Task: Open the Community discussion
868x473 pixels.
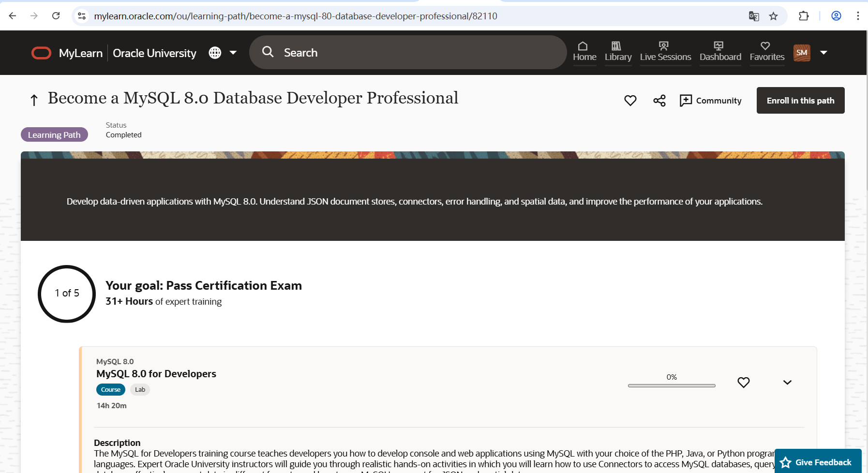Action: coord(710,101)
